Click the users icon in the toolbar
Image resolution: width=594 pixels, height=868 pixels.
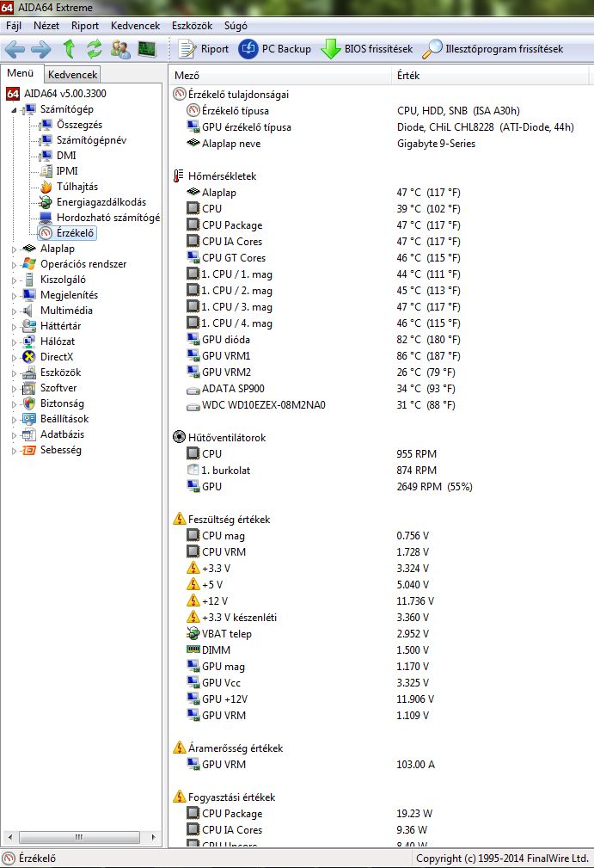(x=120, y=49)
